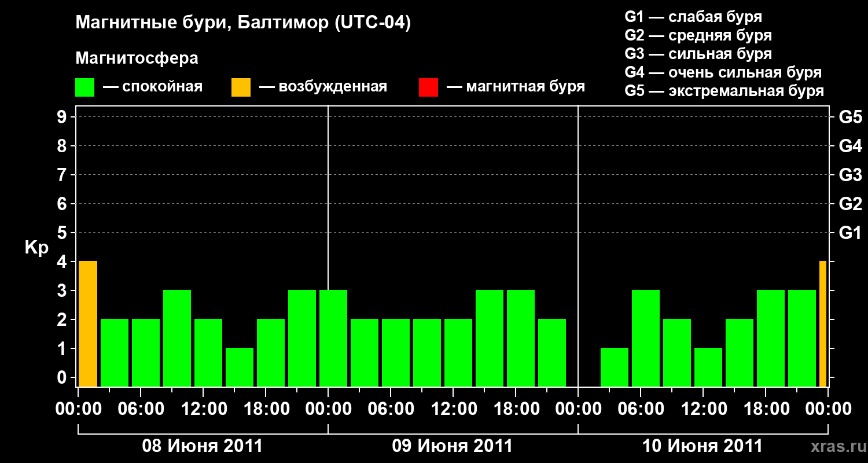This screenshot has width=868, height=463.
Task: Click the 'G2' label on the right axis
Action: pyautogui.click(x=851, y=204)
